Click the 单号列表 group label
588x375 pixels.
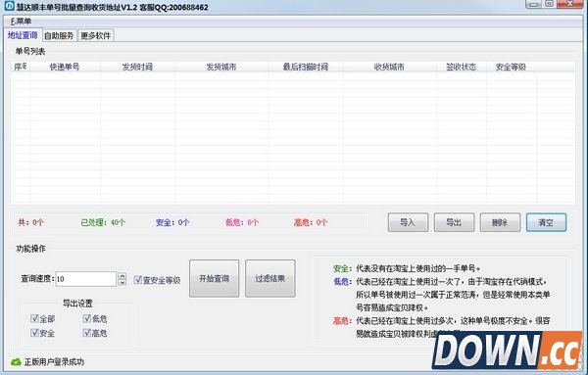(x=30, y=51)
